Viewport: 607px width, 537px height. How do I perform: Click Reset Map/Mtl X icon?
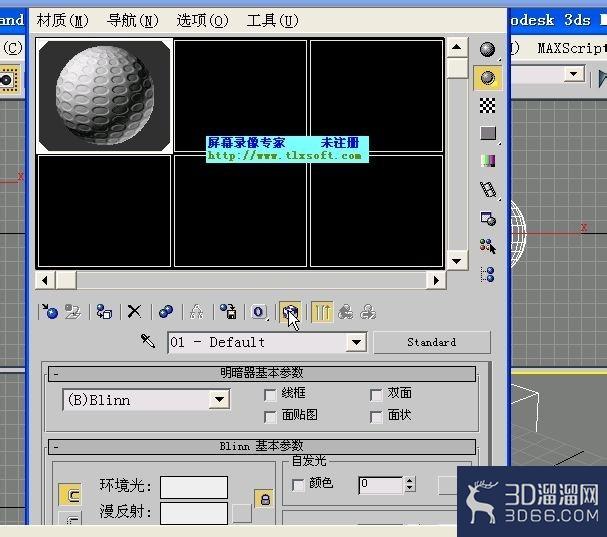point(134,311)
